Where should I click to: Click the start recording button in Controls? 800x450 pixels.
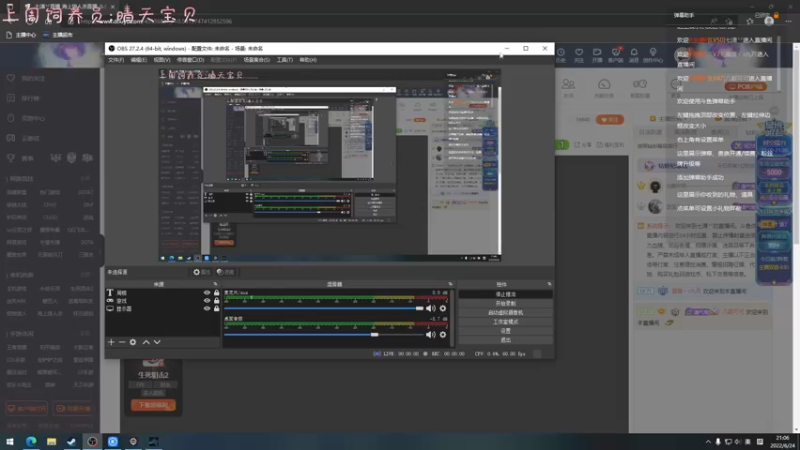(x=506, y=303)
